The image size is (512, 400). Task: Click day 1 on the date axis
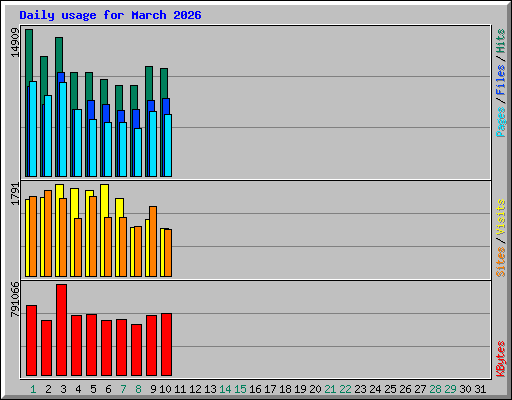[x=33, y=389]
